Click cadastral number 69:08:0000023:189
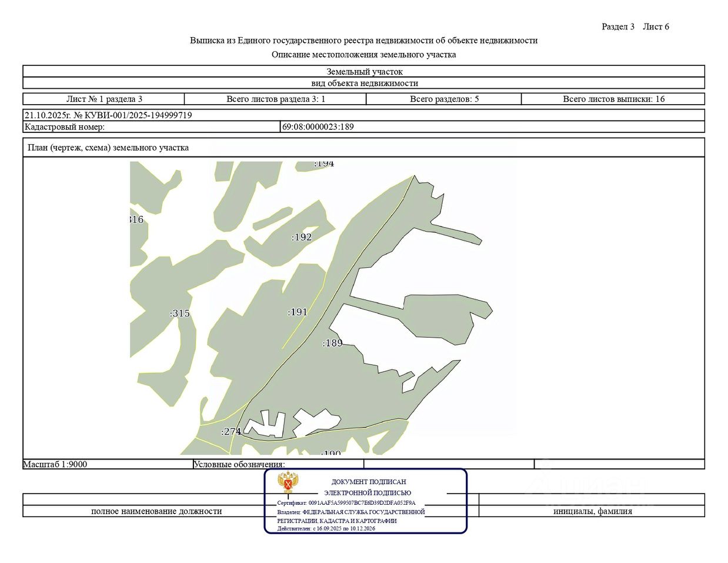 click(318, 126)
